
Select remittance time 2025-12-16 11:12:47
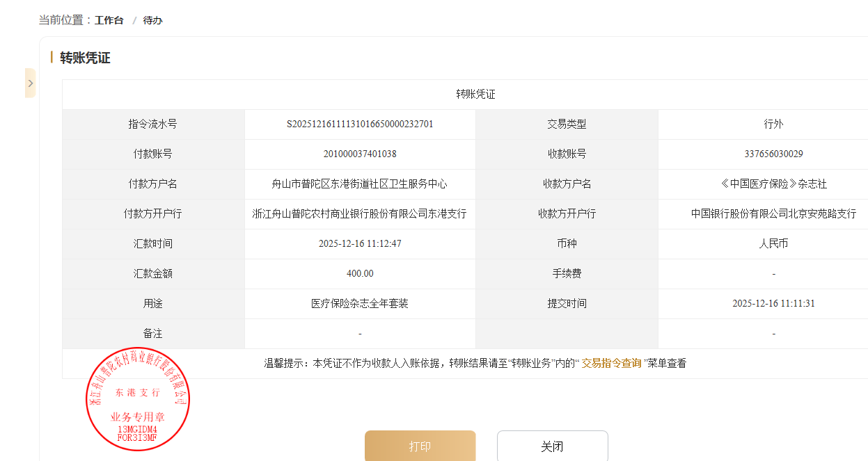point(360,244)
